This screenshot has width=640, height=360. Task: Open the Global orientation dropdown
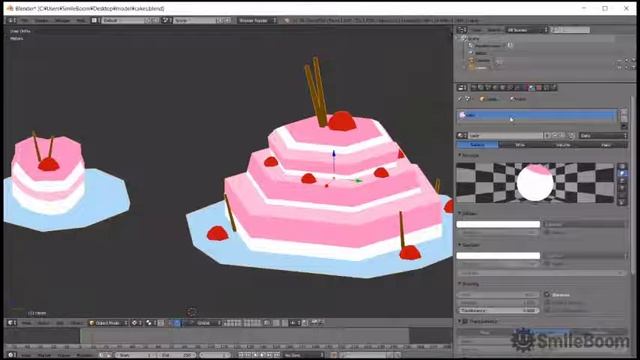(x=209, y=323)
